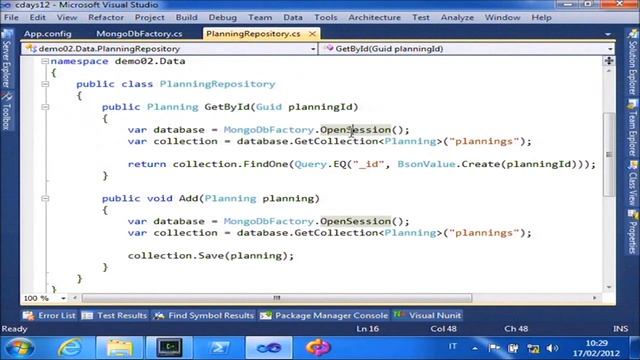Click the collection.Save(planning) line
This screenshot has width=640, height=360.
tap(211, 256)
